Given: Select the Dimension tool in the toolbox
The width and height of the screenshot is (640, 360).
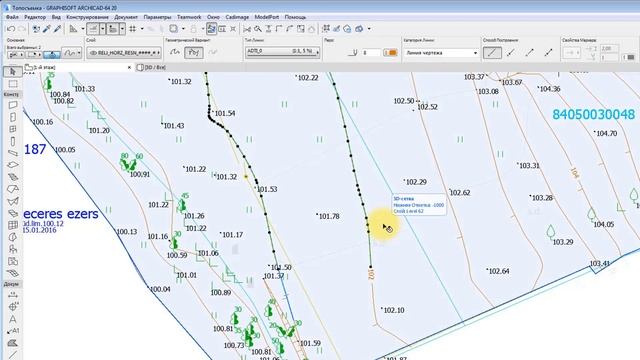Looking at the screenshot, I should click(x=13, y=295).
